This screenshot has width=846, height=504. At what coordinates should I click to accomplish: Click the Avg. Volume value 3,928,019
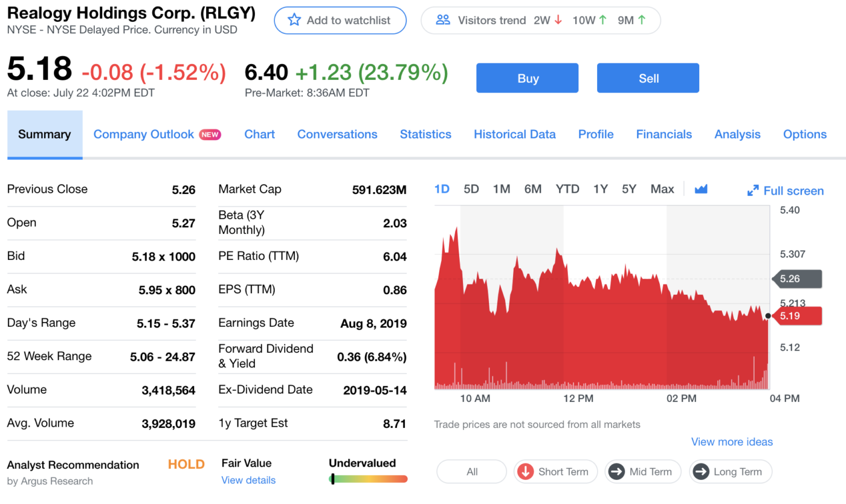coord(169,424)
